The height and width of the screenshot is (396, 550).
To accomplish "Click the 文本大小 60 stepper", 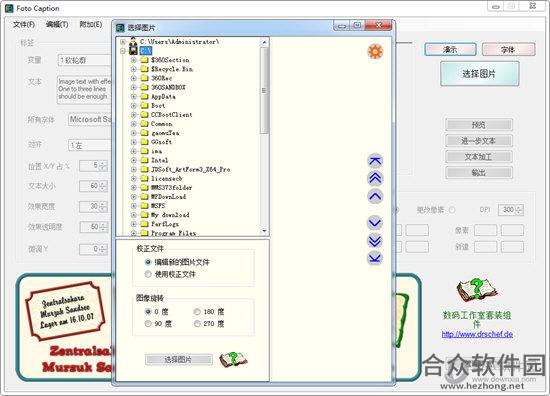I will tap(103, 186).
